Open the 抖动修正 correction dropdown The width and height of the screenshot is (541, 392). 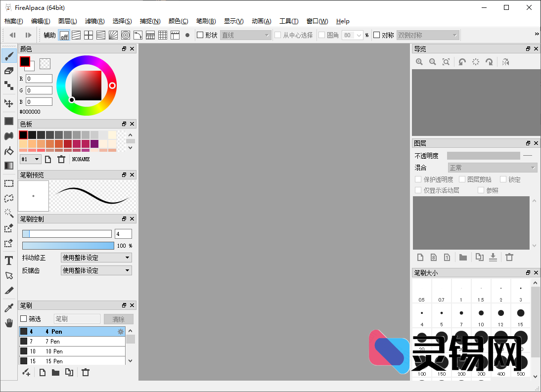[96, 257]
